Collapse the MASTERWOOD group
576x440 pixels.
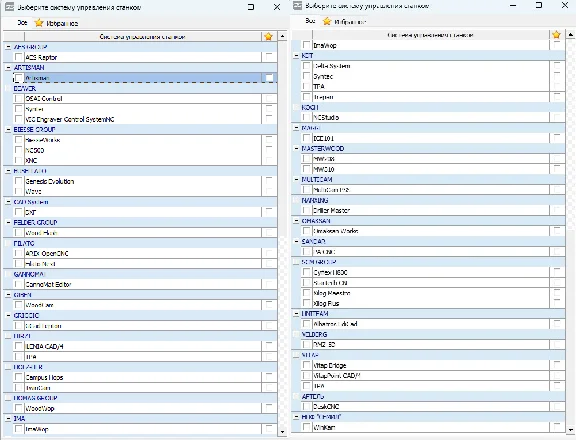point(296,148)
